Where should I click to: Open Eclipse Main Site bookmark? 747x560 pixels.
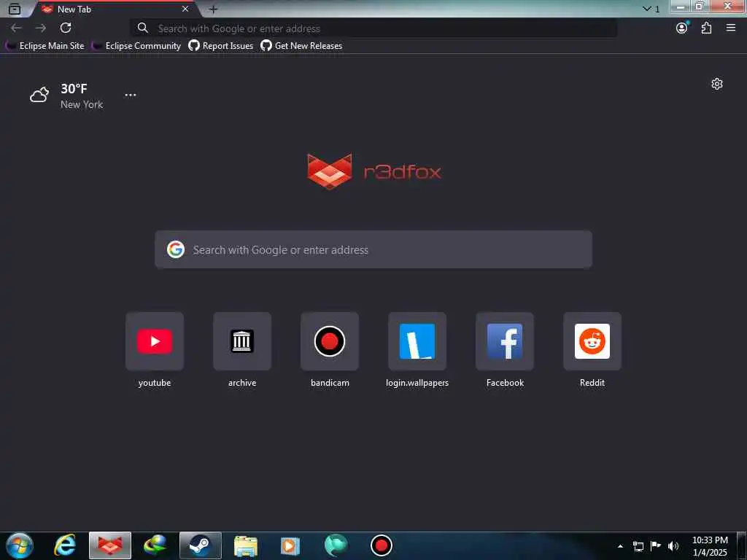tap(45, 46)
